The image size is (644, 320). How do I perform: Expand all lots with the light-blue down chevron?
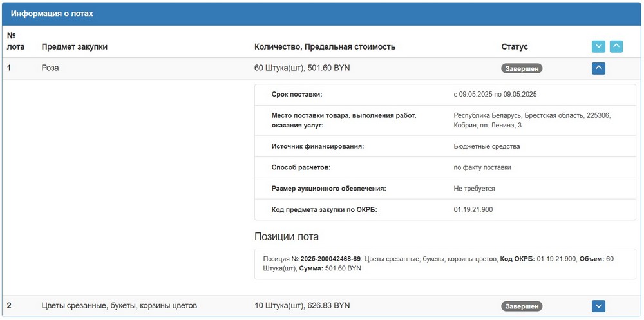tap(598, 46)
